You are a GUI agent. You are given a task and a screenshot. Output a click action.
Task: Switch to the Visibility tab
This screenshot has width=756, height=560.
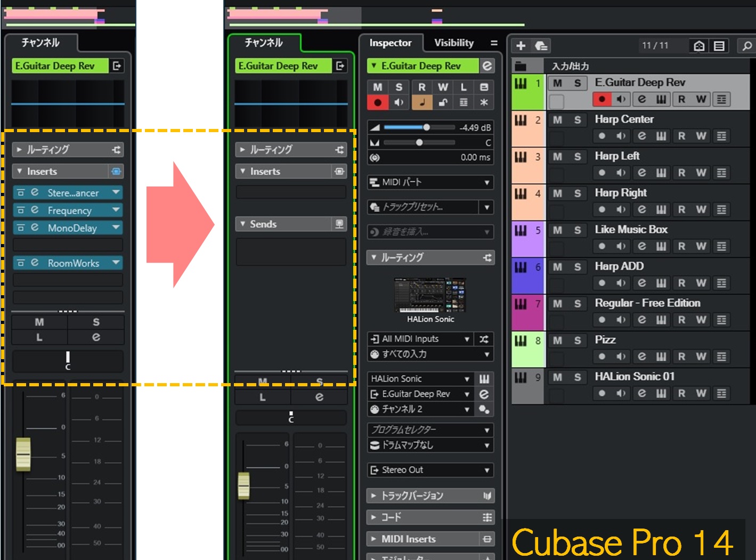(454, 43)
